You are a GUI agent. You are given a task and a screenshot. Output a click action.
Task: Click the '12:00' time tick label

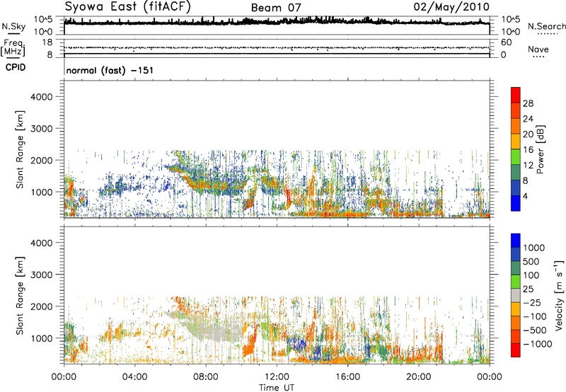pos(277,377)
